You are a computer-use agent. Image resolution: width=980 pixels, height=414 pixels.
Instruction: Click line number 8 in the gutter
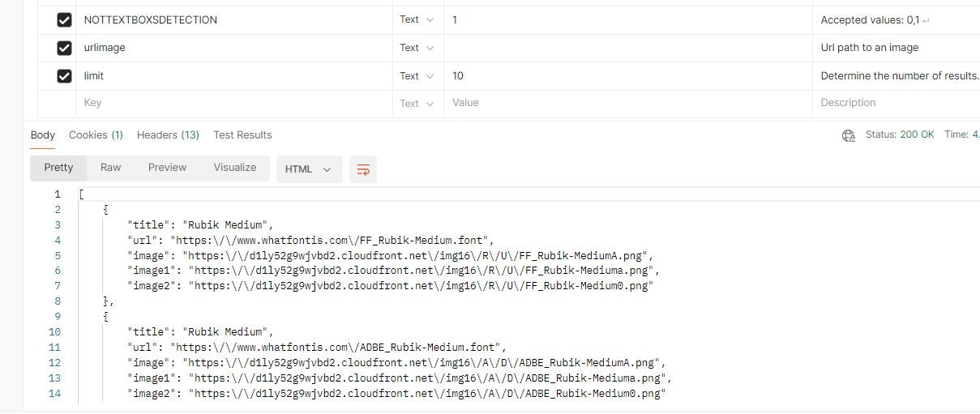click(58, 301)
